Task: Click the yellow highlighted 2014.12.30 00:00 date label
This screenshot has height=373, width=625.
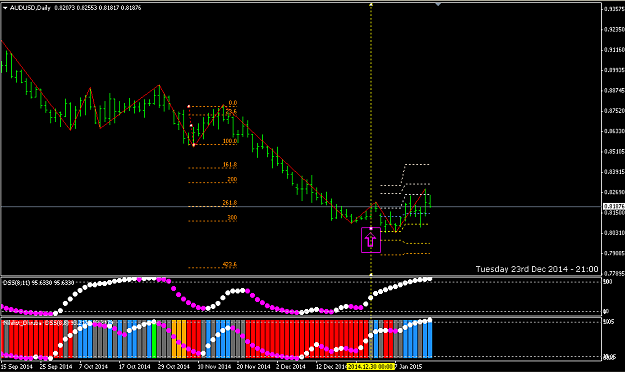Action: pos(370,366)
